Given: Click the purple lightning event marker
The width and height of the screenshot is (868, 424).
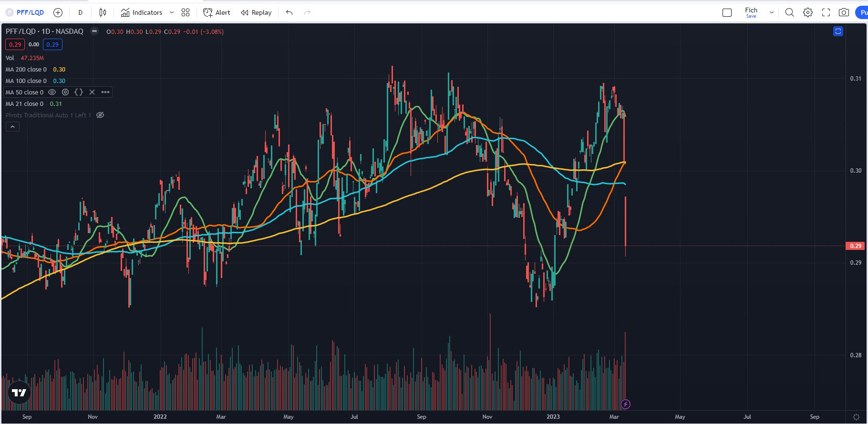Looking at the screenshot, I should (x=625, y=404).
